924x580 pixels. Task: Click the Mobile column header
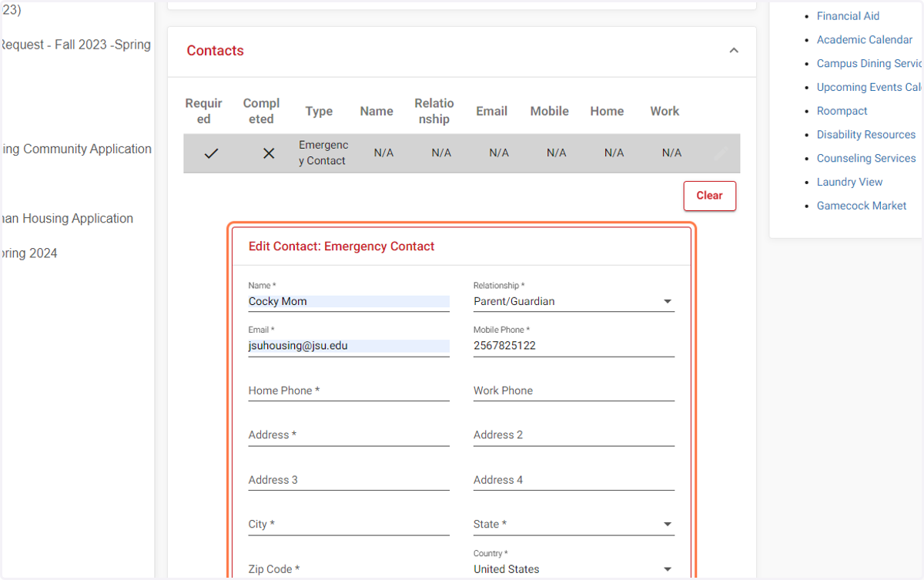tap(550, 112)
